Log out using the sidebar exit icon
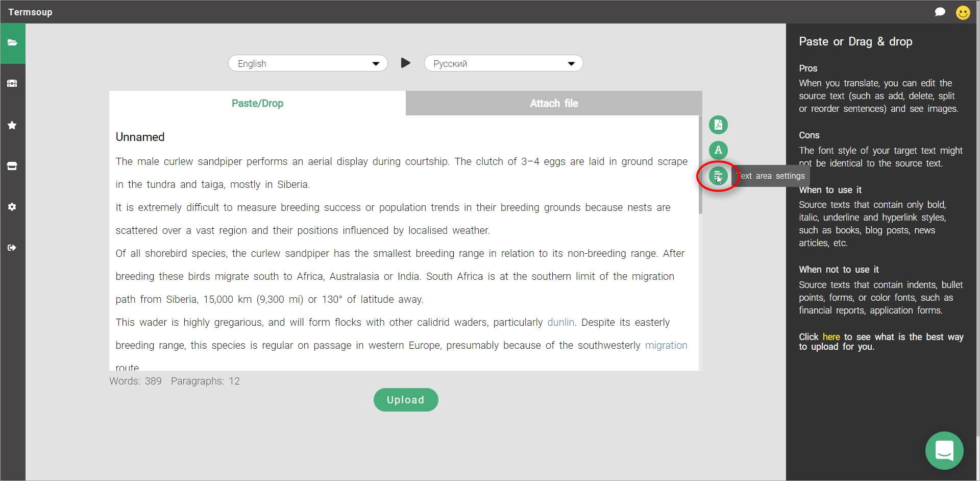The width and height of the screenshot is (980, 481). [12, 248]
